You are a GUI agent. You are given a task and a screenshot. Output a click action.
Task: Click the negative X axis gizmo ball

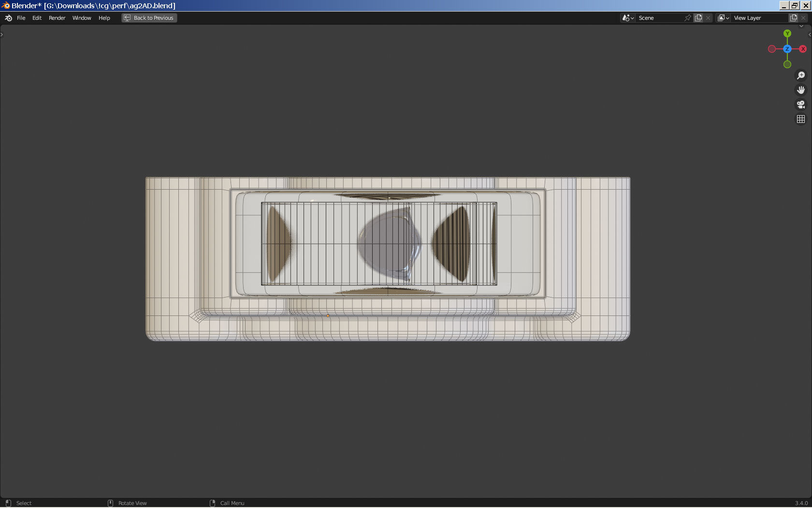[x=772, y=49]
